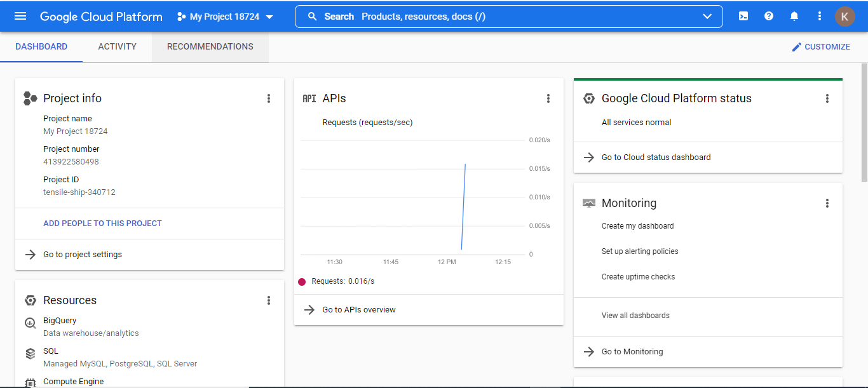Open Go to APIs overview link
Image resolution: width=868 pixels, height=388 pixels.
tap(359, 310)
